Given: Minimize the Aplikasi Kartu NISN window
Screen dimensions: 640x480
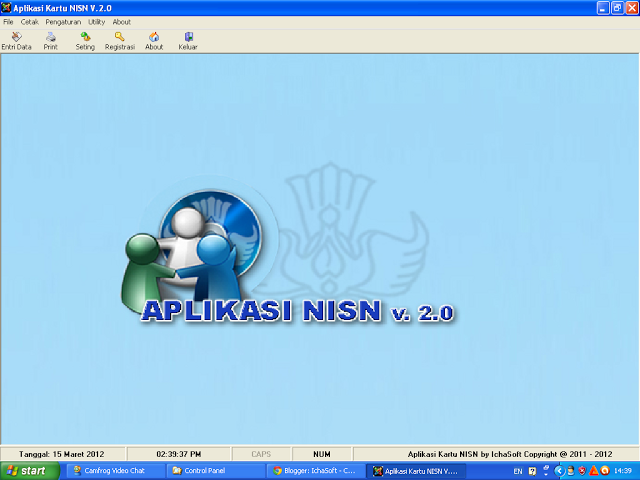Looking at the screenshot, I should pos(603,8).
